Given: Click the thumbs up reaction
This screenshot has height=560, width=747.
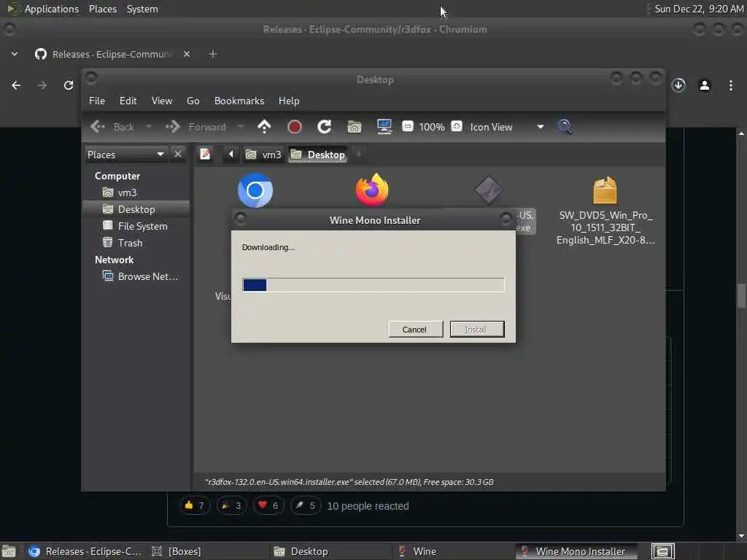Looking at the screenshot, I should pos(194,506).
